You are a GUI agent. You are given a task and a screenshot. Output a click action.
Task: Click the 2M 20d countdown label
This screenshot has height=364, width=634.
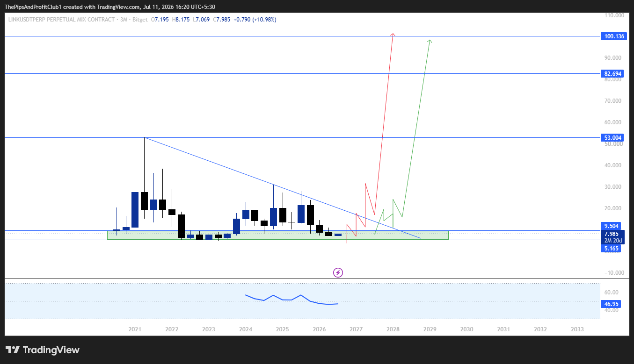612,241
